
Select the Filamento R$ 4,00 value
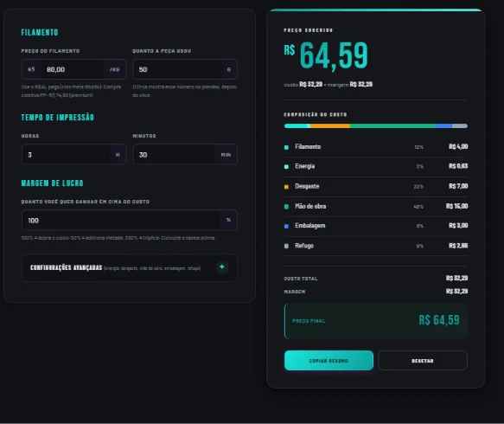point(458,147)
